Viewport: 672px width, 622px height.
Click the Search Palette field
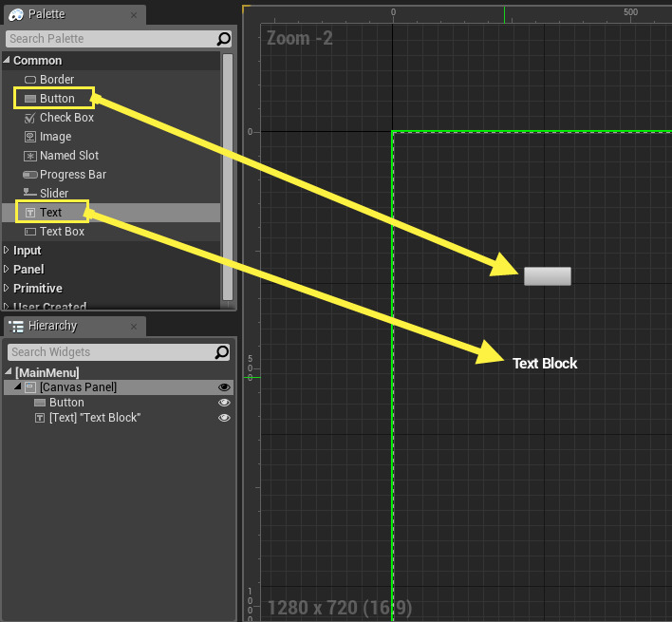pyautogui.click(x=109, y=39)
